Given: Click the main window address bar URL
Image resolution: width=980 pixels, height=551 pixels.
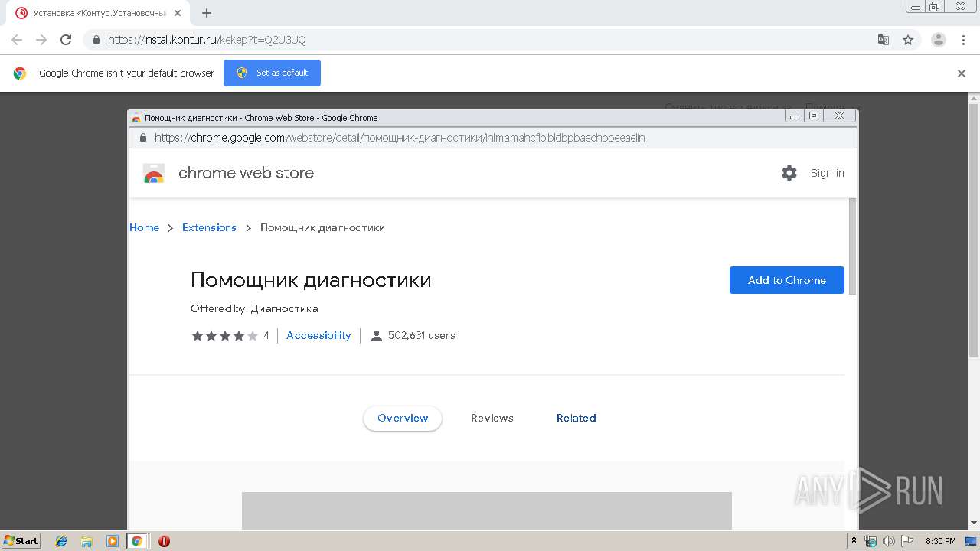Looking at the screenshot, I should [207, 40].
